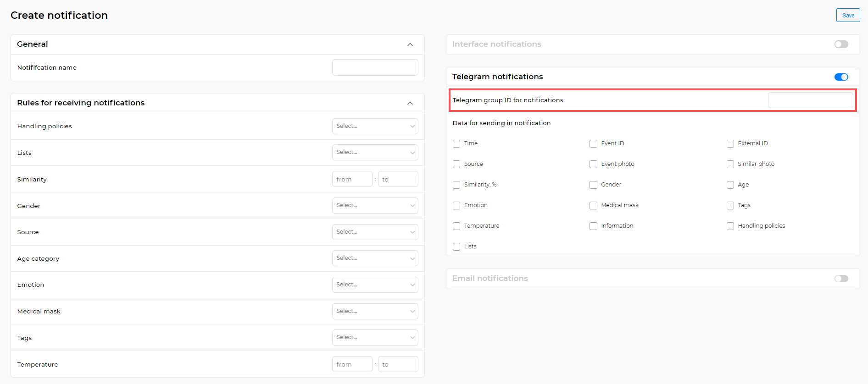Disable the Telegram notifications toggle
This screenshot has height=384, width=868.
click(841, 77)
